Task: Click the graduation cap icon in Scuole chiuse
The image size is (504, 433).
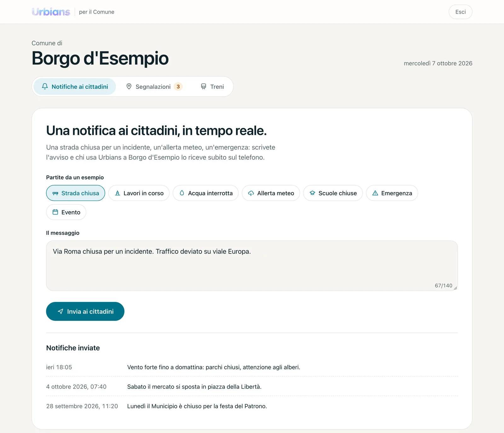Action: pos(312,193)
